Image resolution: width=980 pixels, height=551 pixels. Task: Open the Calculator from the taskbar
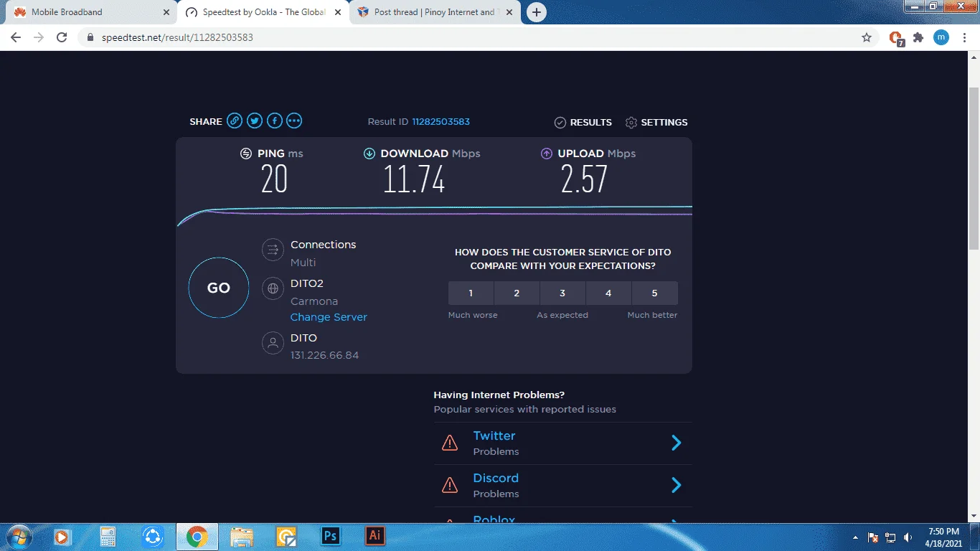[x=108, y=536]
